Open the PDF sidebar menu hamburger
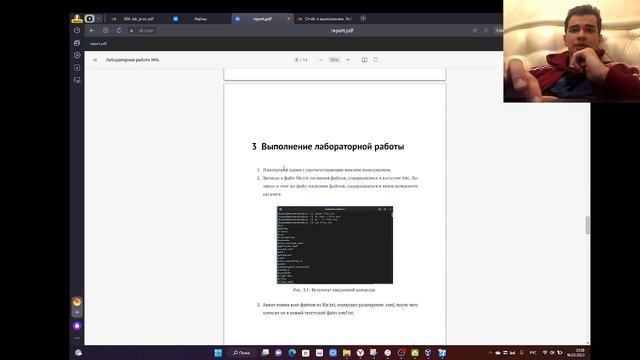 pyautogui.click(x=95, y=60)
